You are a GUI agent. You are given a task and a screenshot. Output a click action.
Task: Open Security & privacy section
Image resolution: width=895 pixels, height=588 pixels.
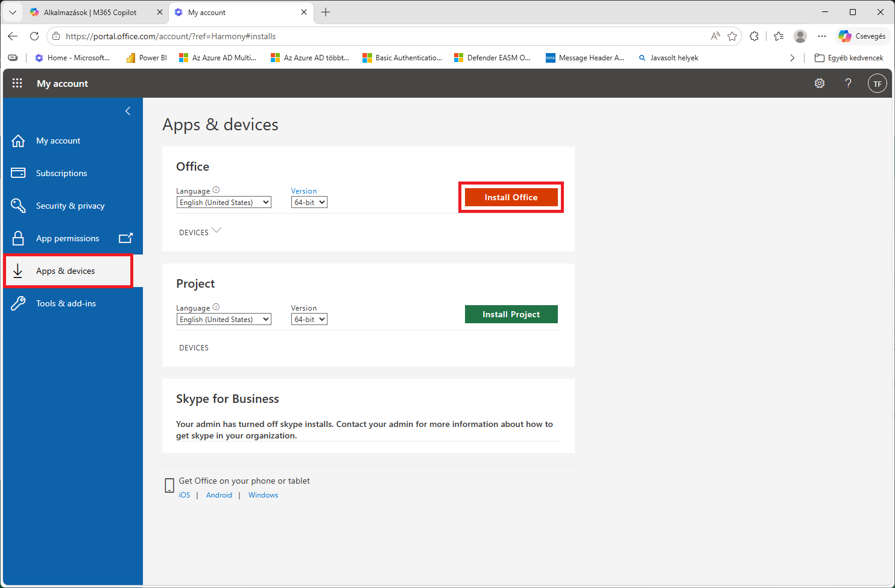73,206
